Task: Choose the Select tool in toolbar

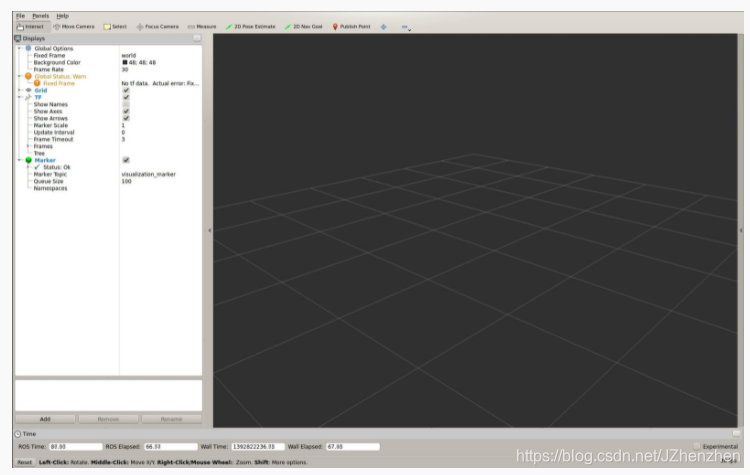Action: 115,27
